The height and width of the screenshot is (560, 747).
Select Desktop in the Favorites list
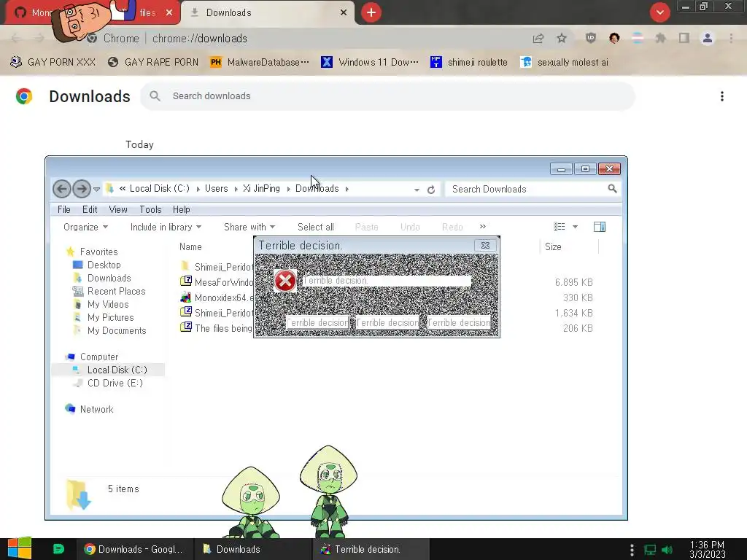click(x=97, y=265)
